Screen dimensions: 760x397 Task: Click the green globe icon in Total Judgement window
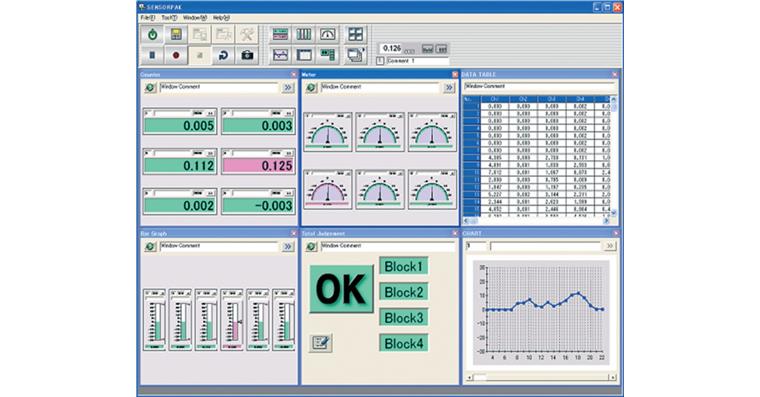(311, 247)
